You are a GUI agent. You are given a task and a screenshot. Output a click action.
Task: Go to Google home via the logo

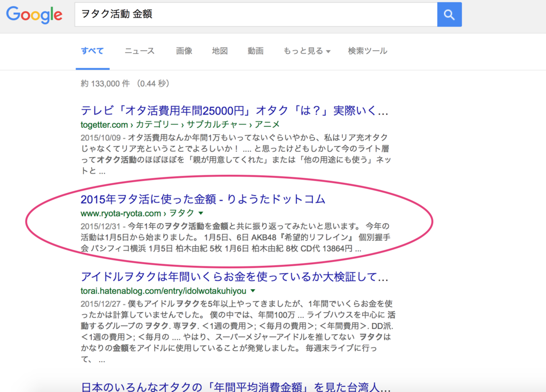pyautogui.click(x=34, y=14)
